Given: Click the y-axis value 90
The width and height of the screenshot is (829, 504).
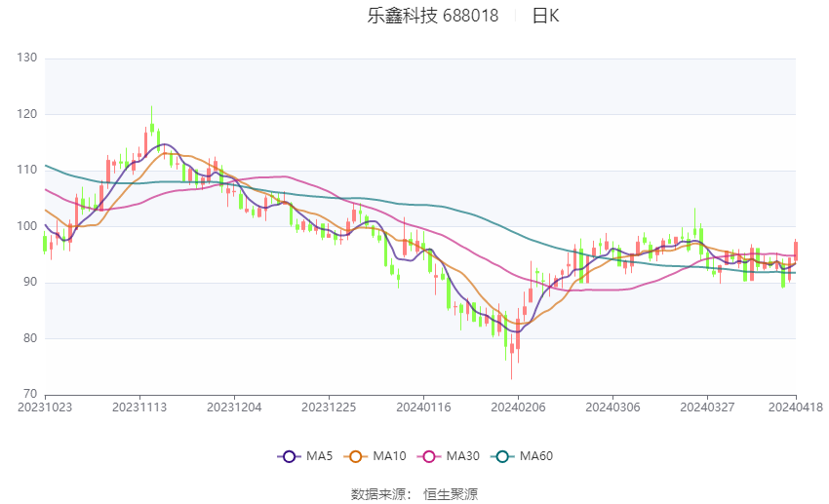Looking at the screenshot, I should [x=30, y=282].
